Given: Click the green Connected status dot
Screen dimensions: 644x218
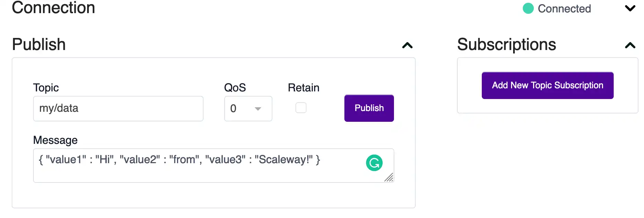Looking at the screenshot, I should tap(528, 8).
